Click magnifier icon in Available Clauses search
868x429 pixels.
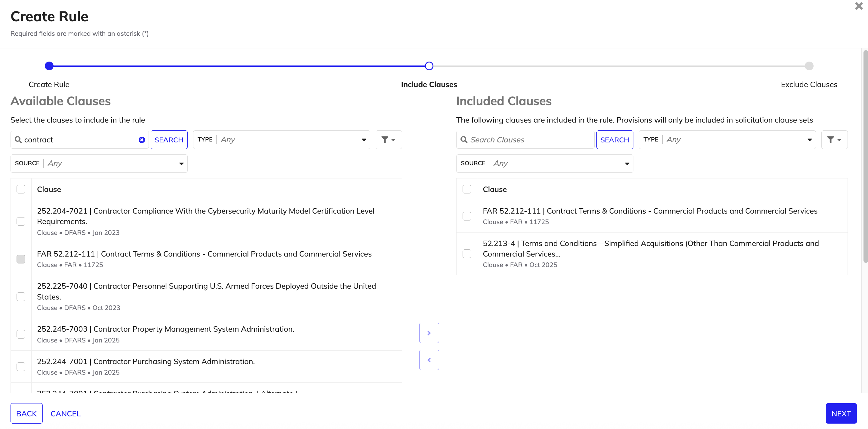pyautogui.click(x=18, y=140)
